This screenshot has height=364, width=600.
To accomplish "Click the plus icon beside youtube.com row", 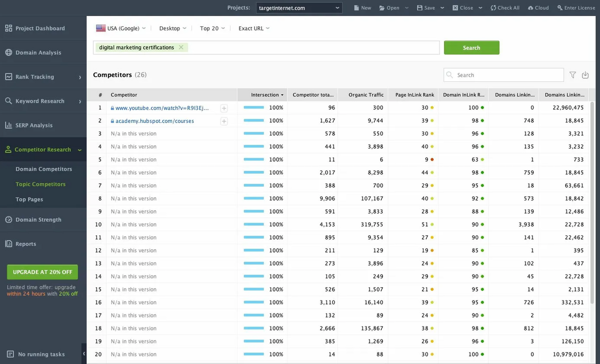I will 224,108.
